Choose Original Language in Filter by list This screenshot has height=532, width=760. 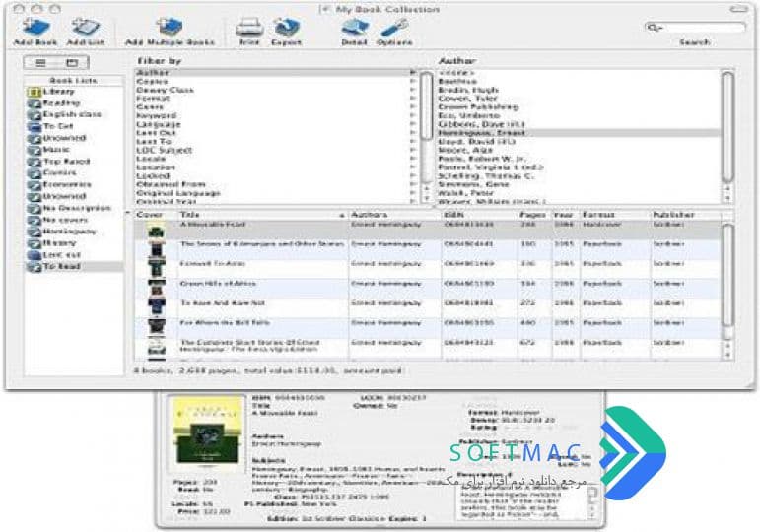[x=276, y=193]
